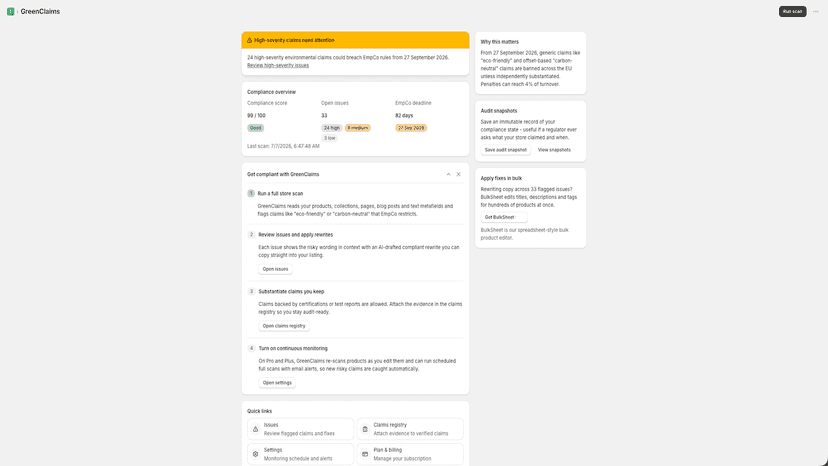Expand step 'Run a full store scan'
Viewport: 828px width, 466px height.
click(280, 193)
